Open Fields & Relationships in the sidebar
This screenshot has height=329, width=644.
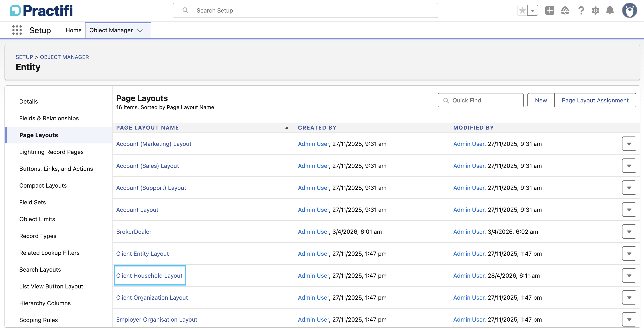tap(49, 118)
